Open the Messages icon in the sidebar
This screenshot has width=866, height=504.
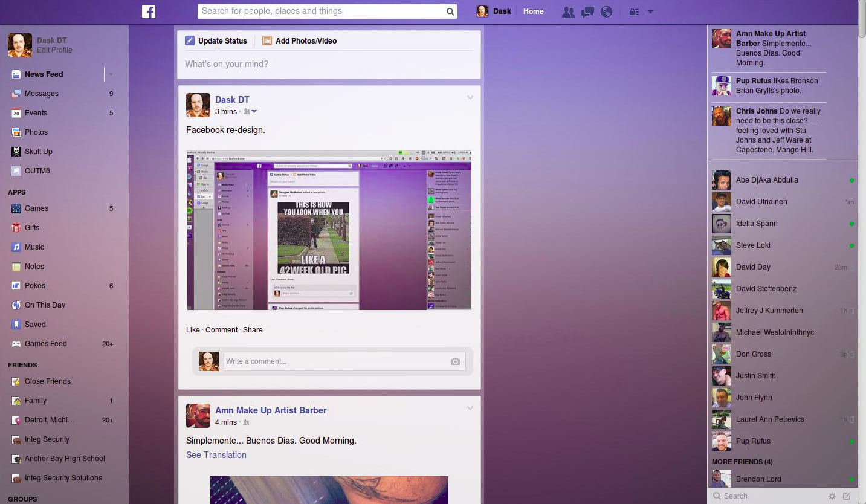[16, 94]
